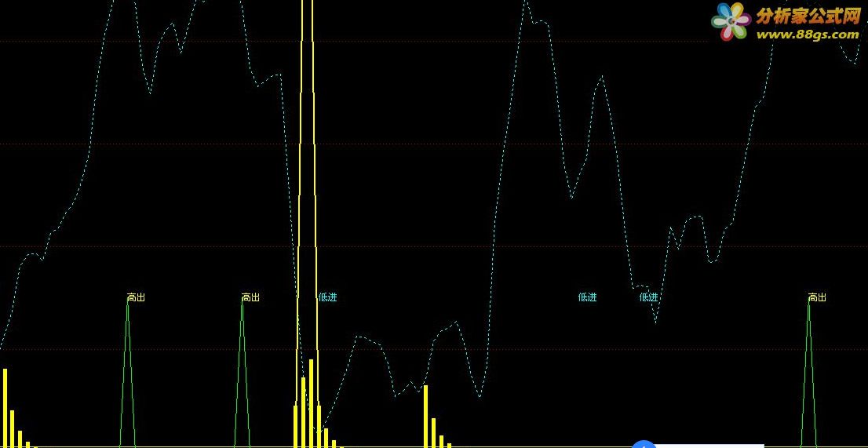Select the second 高出 label from the left
Viewport: 868px width, 448px height.
(250, 297)
